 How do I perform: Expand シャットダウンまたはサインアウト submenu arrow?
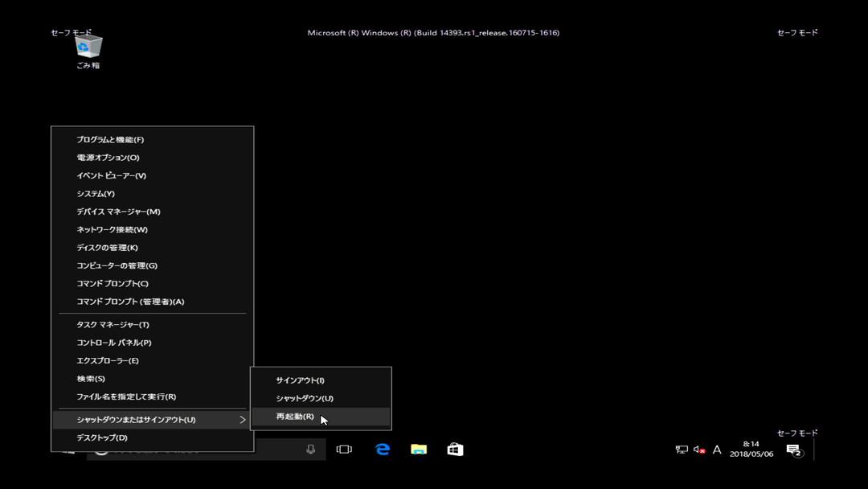[x=243, y=420]
